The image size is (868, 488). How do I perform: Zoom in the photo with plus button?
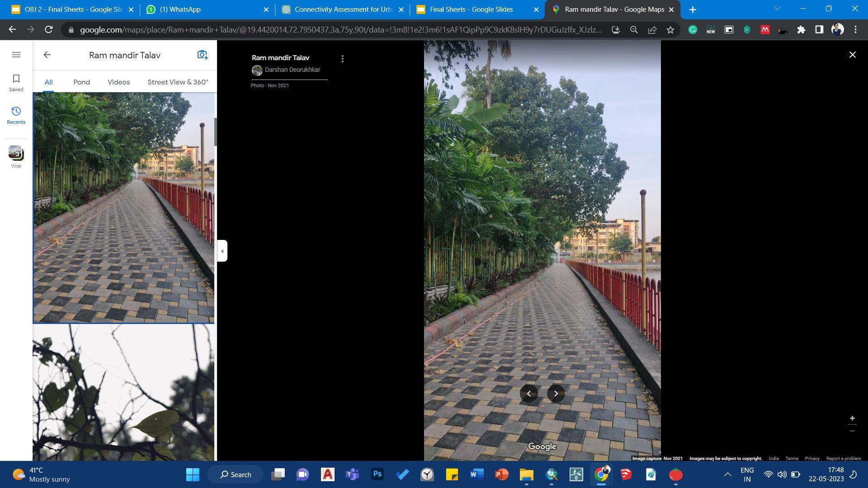[x=852, y=418]
